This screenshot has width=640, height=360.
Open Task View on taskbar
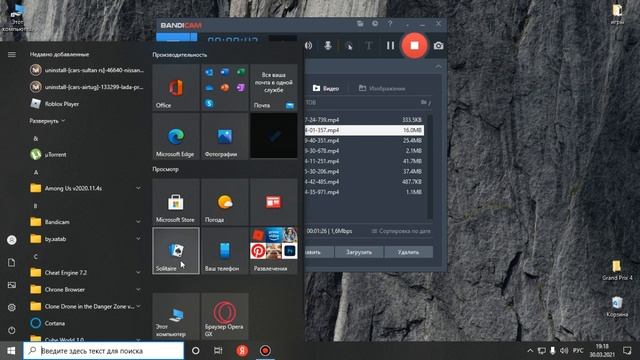[x=218, y=351]
